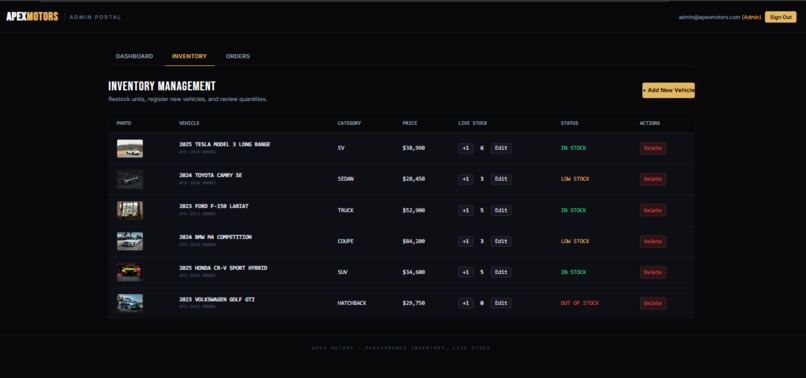Viewport: 806px width, 378px height.
Task: Click the OUT OF STOCK status
Action: pyautogui.click(x=579, y=303)
